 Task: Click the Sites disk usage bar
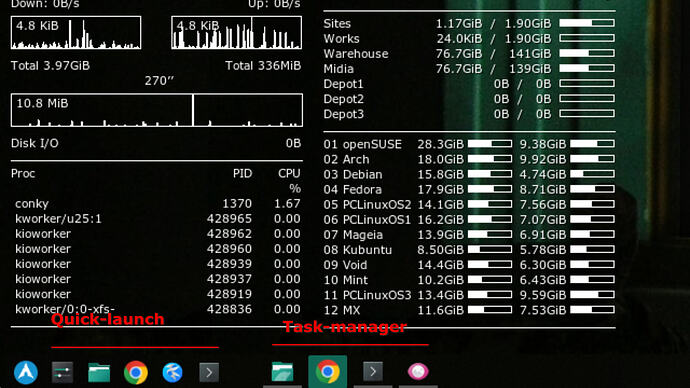(x=587, y=23)
